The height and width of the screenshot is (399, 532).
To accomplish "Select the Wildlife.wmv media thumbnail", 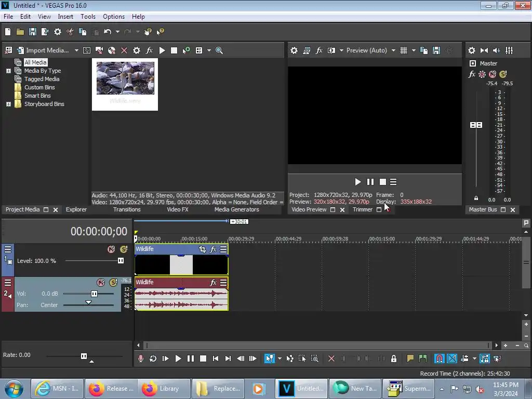I will pos(125,84).
